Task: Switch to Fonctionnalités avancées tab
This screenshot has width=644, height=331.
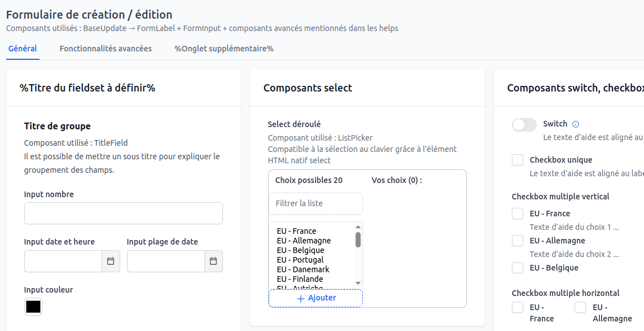Action: point(106,49)
